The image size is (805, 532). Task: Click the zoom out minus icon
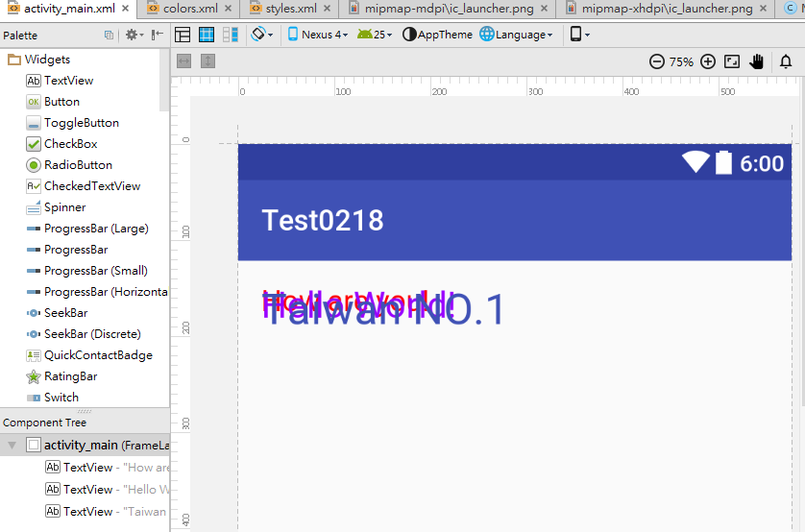657,61
